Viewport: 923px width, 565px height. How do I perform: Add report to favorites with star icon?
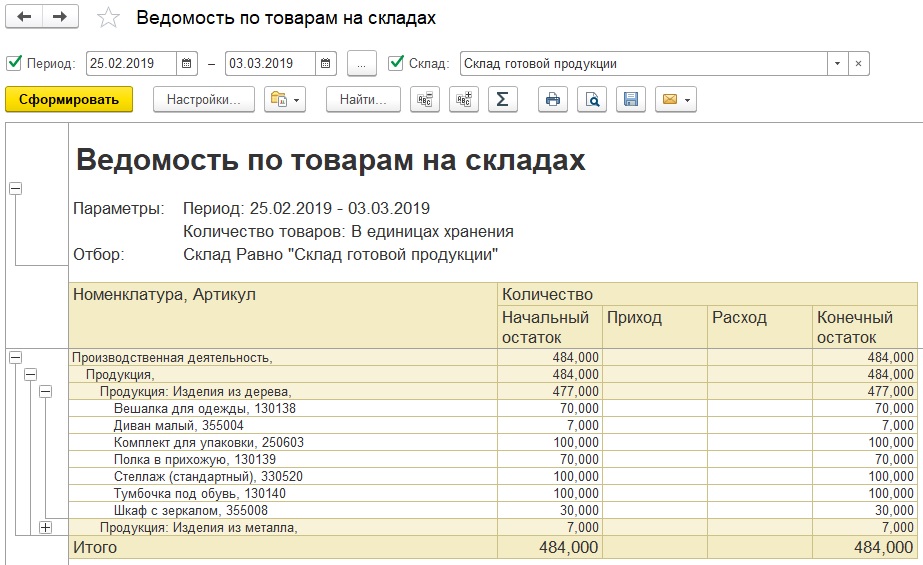tap(108, 18)
